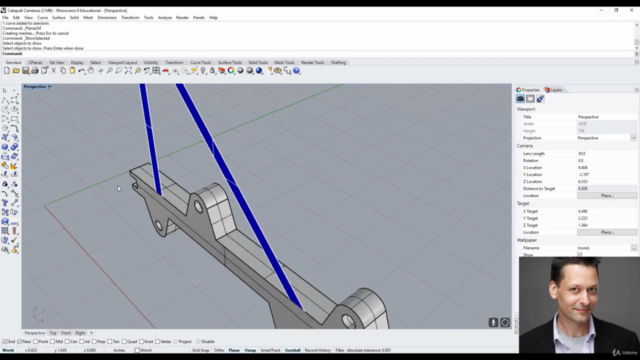This screenshot has width=640, height=360.
Task: Click the Print icon in the toolbar
Action: (35, 71)
